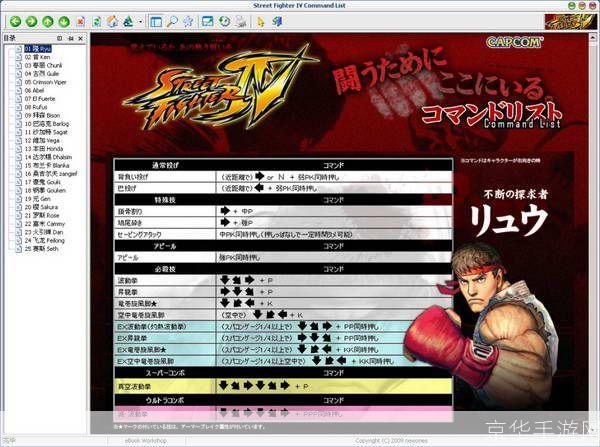This screenshot has width=600, height=447.
Task: Open the 15 Blanka page
Action: (x=47, y=165)
